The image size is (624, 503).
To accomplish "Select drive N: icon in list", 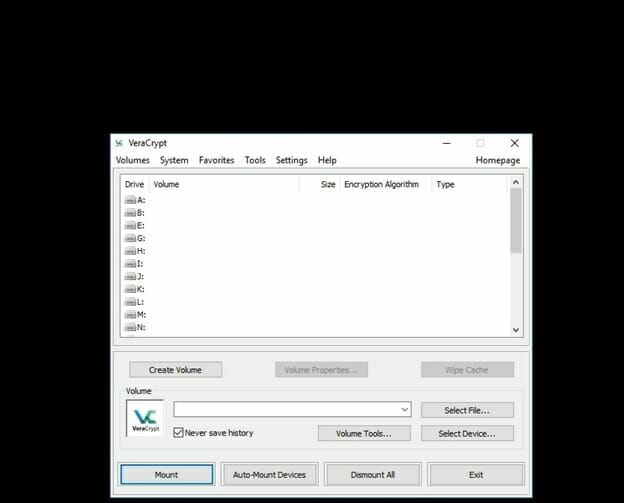I will point(130,327).
